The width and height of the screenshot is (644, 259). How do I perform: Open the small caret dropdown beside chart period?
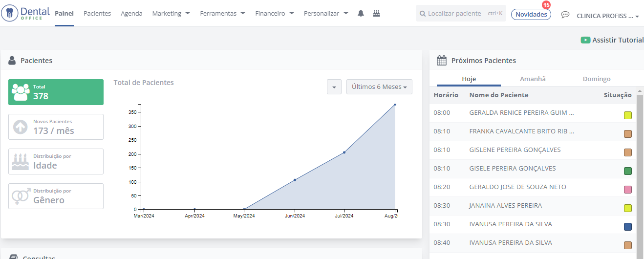coord(334,87)
